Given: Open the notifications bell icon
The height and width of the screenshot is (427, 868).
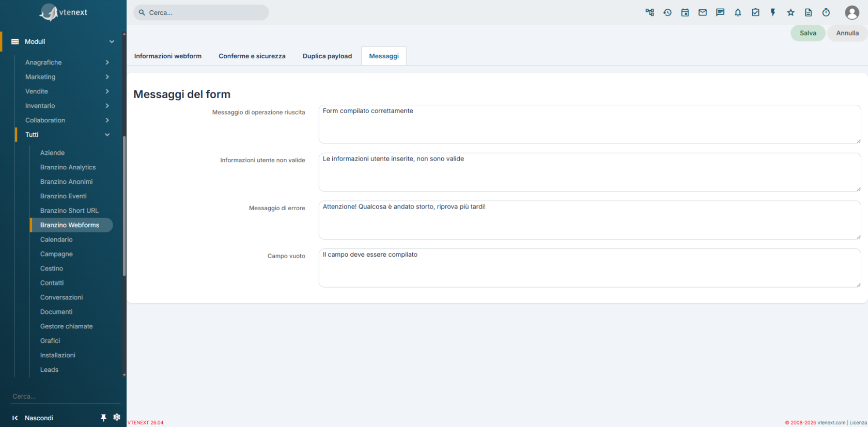Looking at the screenshot, I should pos(738,12).
